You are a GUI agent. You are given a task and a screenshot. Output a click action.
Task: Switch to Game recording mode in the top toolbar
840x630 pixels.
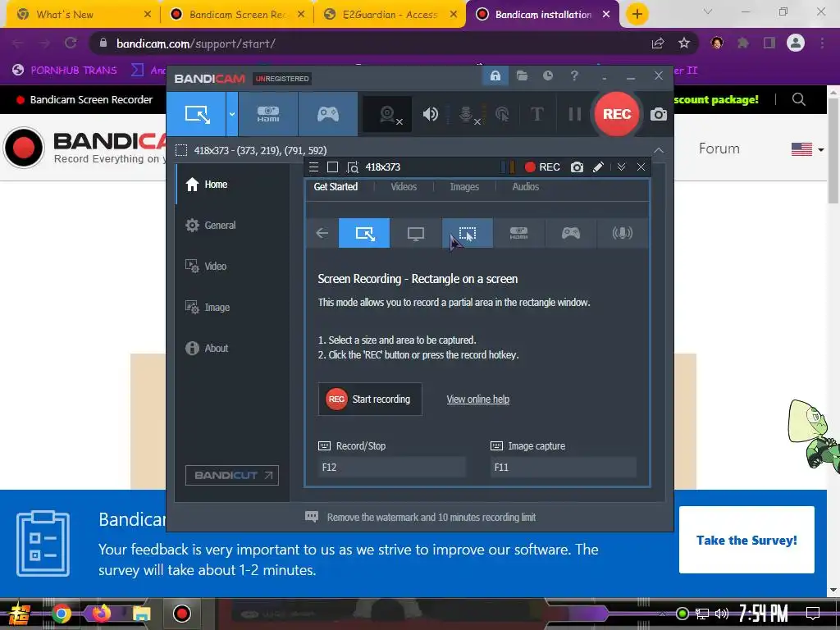(328, 113)
